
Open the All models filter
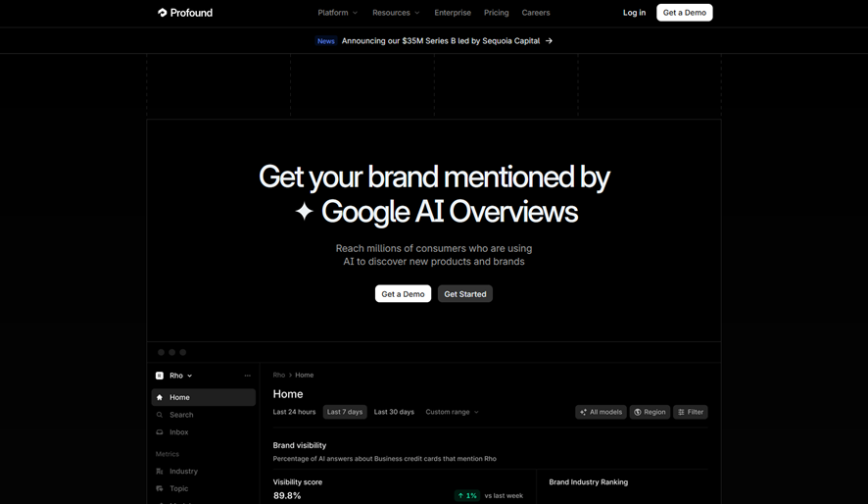tap(601, 412)
